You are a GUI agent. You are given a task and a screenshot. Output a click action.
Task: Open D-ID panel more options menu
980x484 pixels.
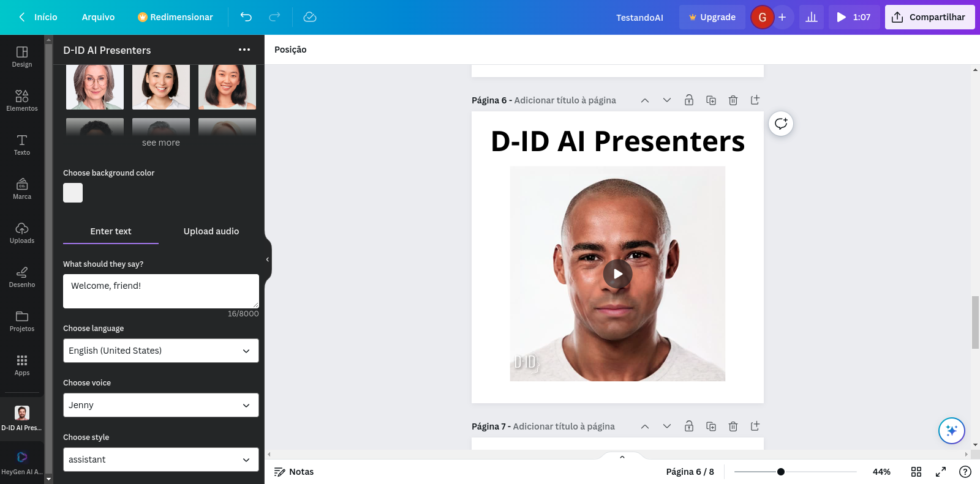pyautogui.click(x=244, y=50)
